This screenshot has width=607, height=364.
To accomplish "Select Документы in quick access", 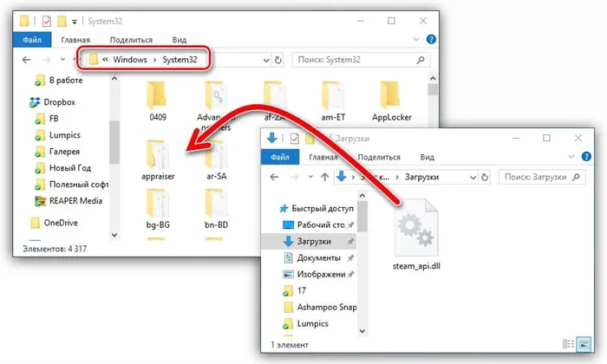I will (x=318, y=257).
